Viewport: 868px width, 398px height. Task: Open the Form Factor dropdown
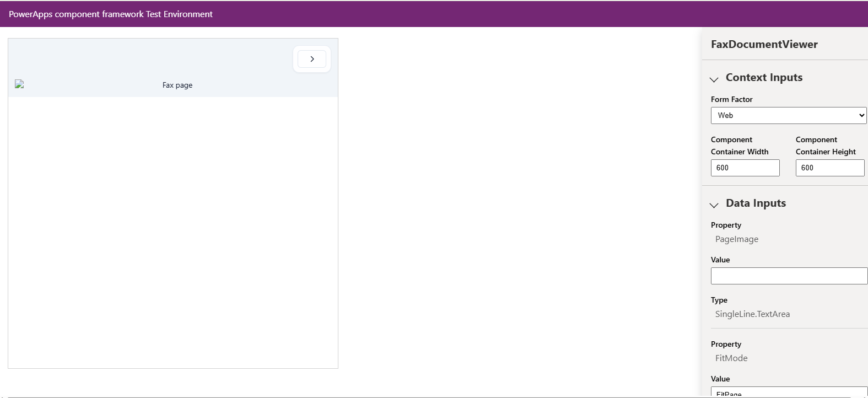click(789, 115)
